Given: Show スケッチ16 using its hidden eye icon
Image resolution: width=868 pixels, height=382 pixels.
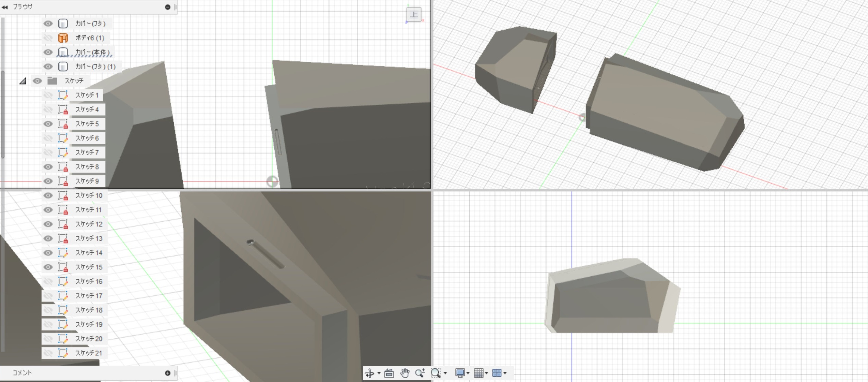Looking at the screenshot, I should click(48, 281).
